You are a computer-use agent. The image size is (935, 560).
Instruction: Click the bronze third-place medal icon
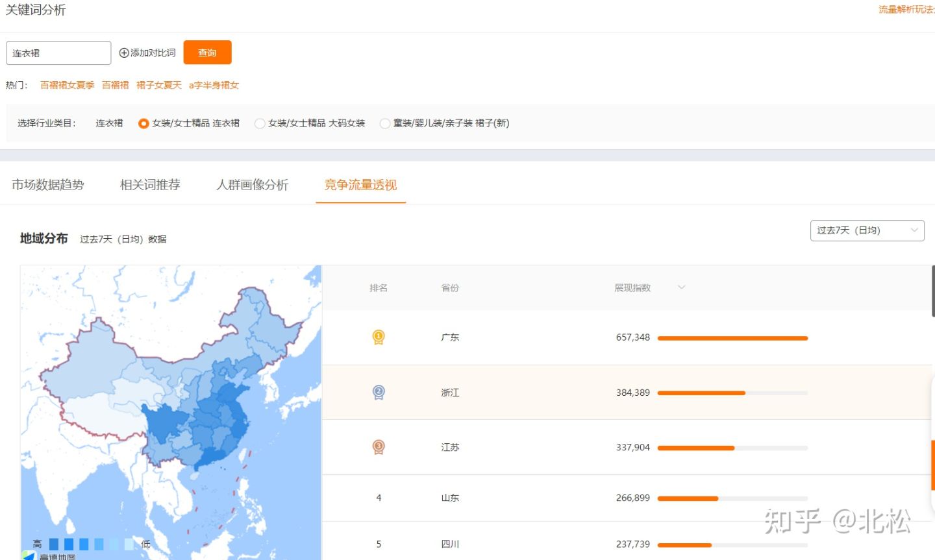pos(379,446)
